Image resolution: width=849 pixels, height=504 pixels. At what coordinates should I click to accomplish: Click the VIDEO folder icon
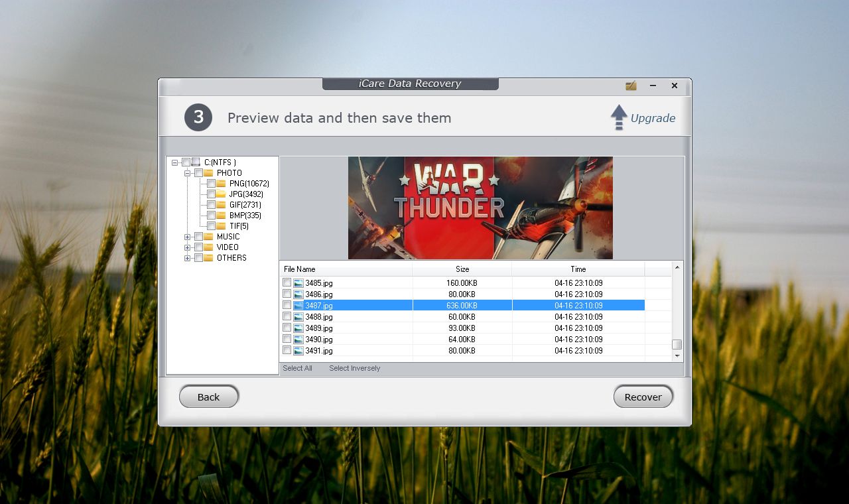208,247
